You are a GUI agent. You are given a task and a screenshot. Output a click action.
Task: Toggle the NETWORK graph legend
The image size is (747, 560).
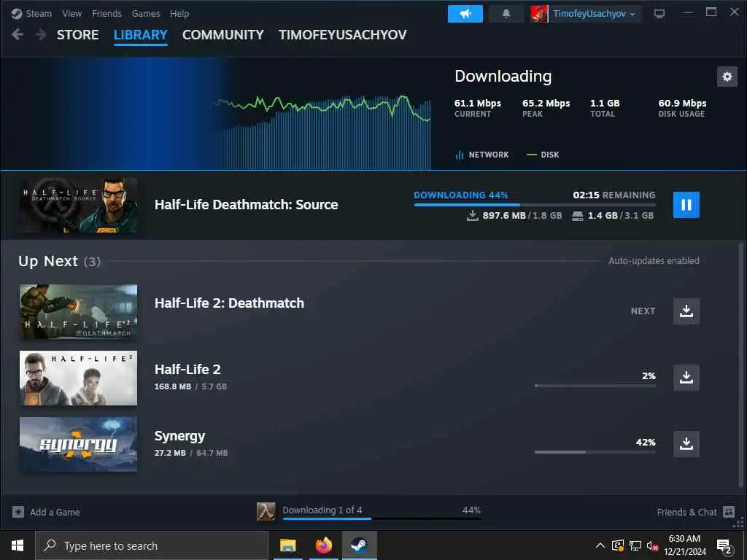tap(482, 155)
